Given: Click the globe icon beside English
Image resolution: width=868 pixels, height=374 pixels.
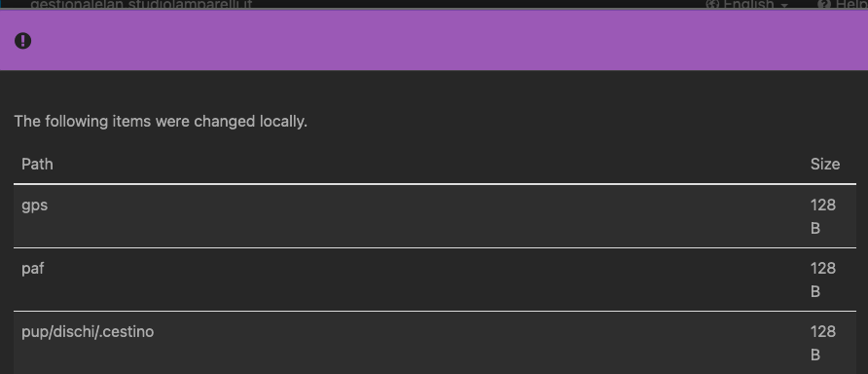Looking at the screenshot, I should [x=712, y=5].
